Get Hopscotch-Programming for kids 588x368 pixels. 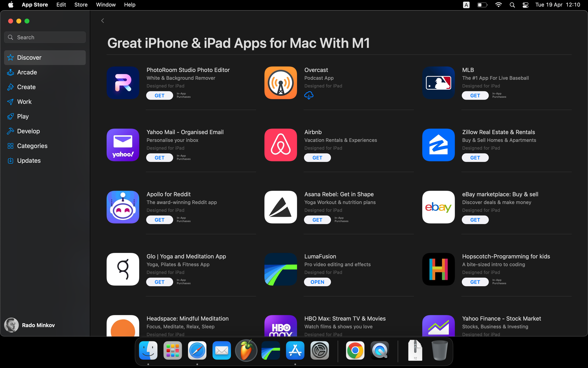tap(475, 282)
